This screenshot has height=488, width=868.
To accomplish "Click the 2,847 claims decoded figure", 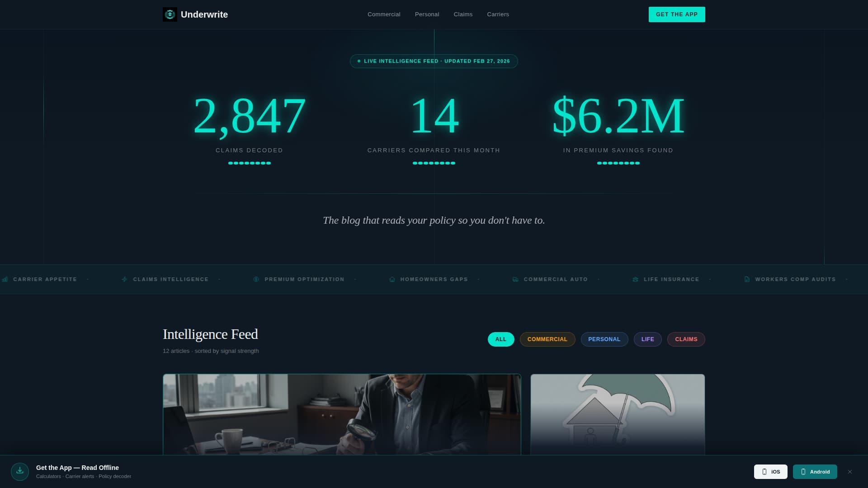I will coord(250,116).
